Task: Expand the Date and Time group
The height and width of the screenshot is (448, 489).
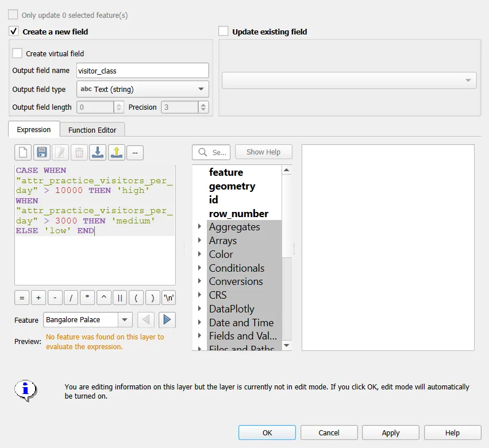Action: coord(199,322)
